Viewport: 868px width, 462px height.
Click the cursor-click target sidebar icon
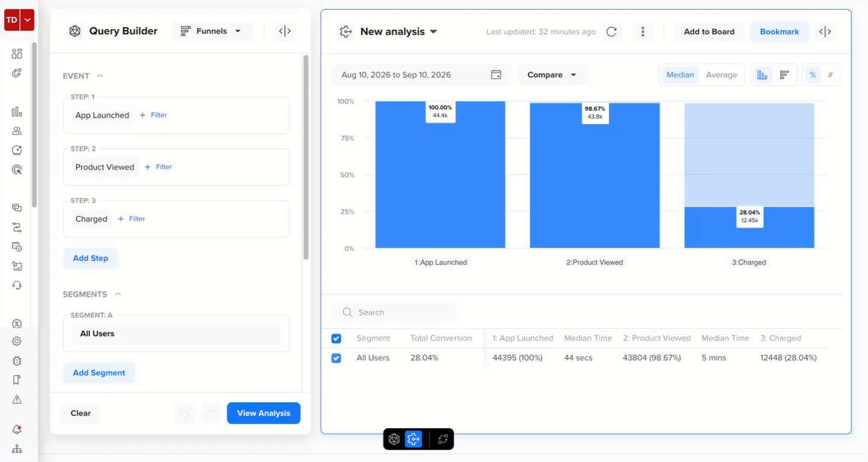(x=17, y=169)
